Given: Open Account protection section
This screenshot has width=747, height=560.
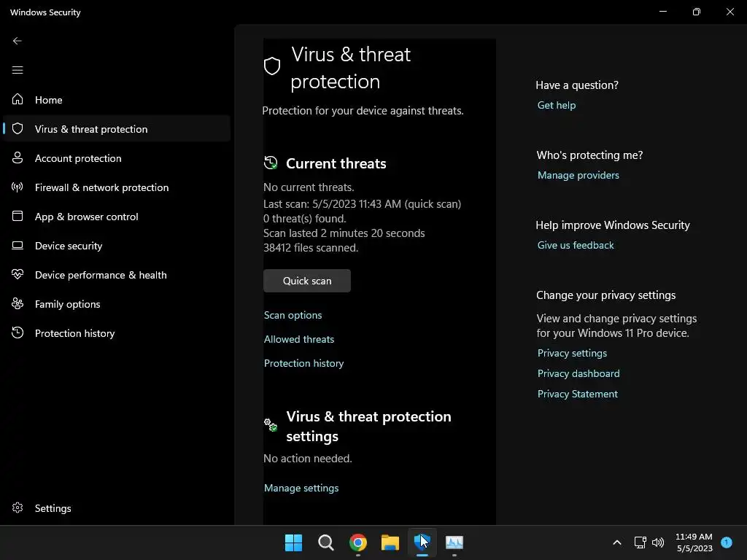Looking at the screenshot, I should (x=117, y=158).
